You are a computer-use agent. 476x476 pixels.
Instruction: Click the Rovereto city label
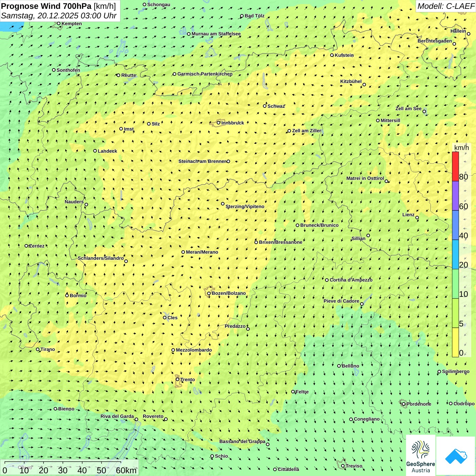point(153,416)
